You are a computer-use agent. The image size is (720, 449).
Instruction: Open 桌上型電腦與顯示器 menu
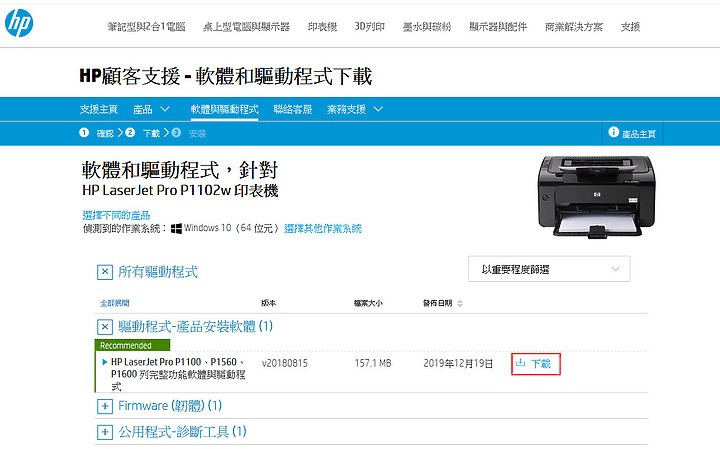pos(246,27)
